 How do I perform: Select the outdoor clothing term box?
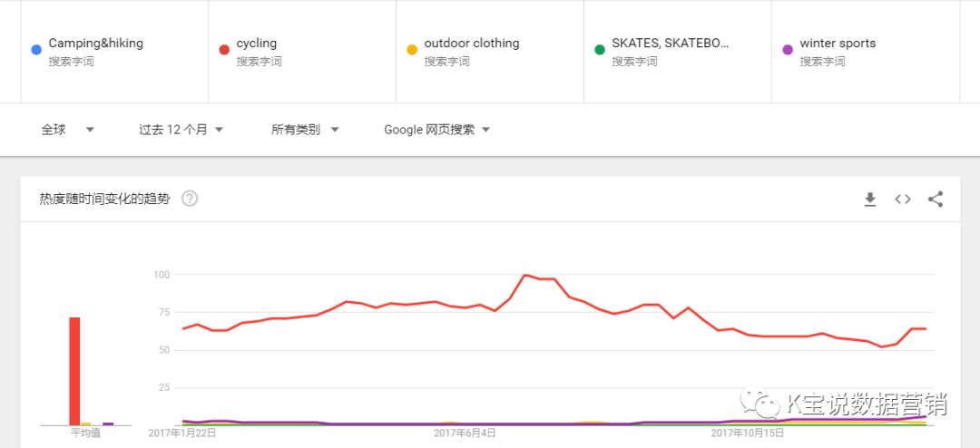[x=471, y=44]
